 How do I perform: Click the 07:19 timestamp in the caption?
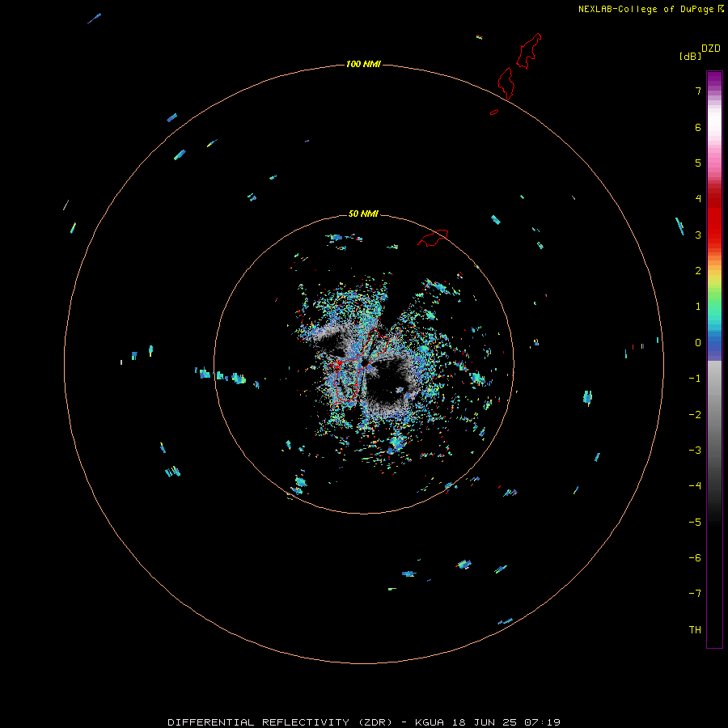(542, 722)
